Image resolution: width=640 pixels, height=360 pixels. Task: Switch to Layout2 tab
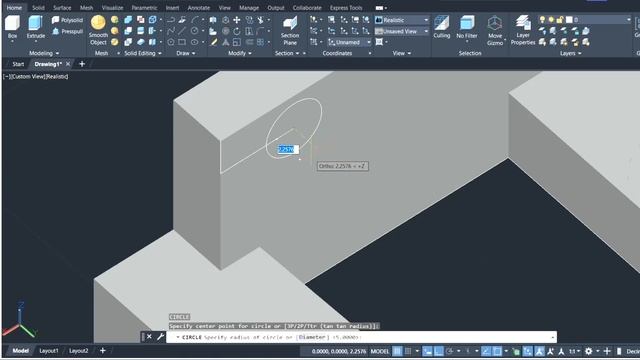click(x=78, y=351)
